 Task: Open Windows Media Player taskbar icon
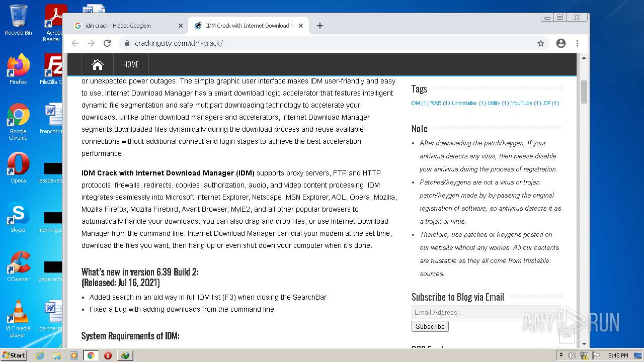coord(74,355)
